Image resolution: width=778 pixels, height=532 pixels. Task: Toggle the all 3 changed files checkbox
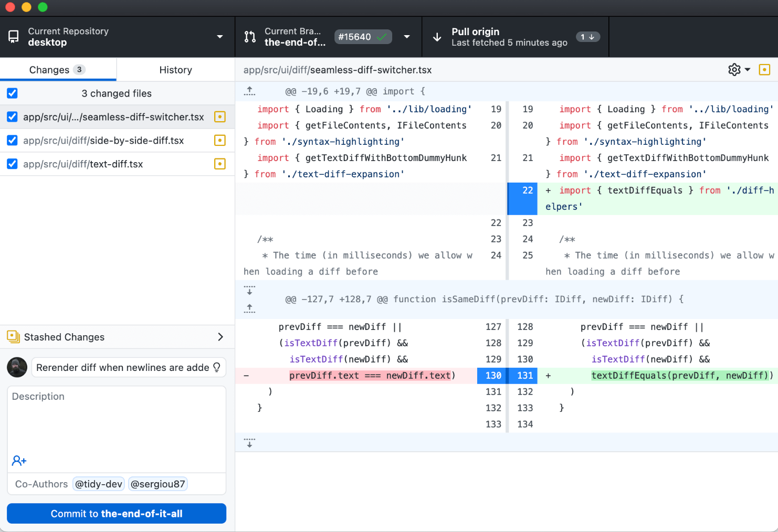[12, 93]
